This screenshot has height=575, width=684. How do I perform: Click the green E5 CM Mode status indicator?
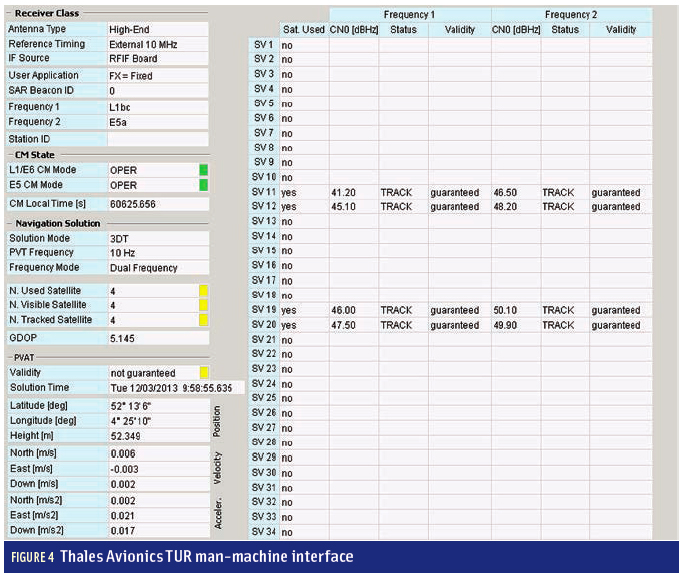204,185
